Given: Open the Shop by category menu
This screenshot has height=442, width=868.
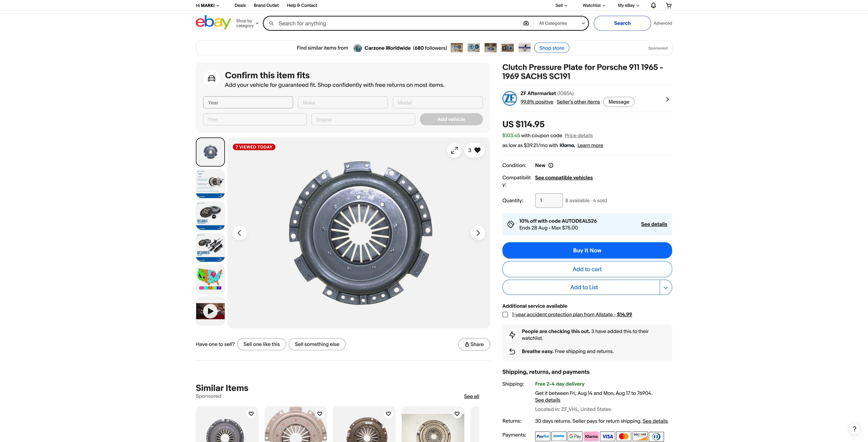Looking at the screenshot, I should tap(247, 23).
